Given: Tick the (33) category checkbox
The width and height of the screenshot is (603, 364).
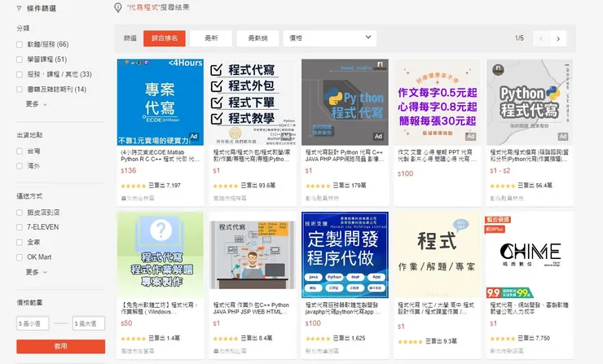Looking at the screenshot, I should pos(20,75).
